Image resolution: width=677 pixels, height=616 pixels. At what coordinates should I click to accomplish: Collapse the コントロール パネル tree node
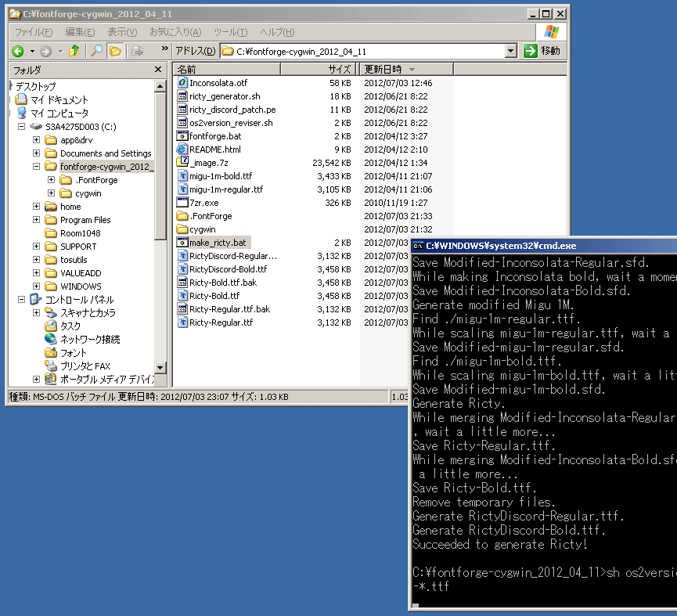click(22, 299)
